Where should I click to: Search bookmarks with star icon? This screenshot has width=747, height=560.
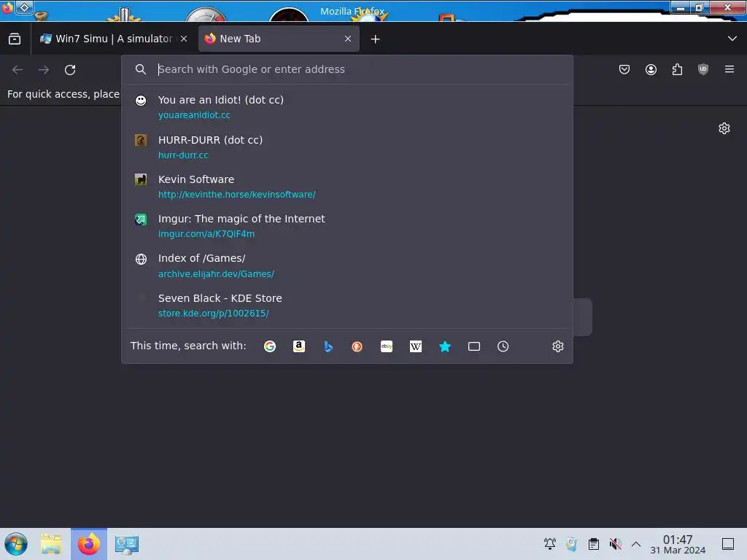pos(445,346)
